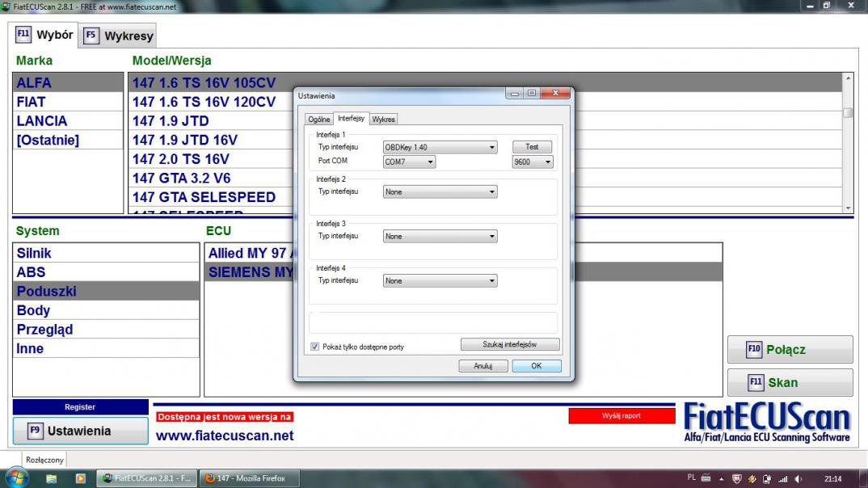Click the Skan button
Screen dimensions: 868x488
coord(790,382)
